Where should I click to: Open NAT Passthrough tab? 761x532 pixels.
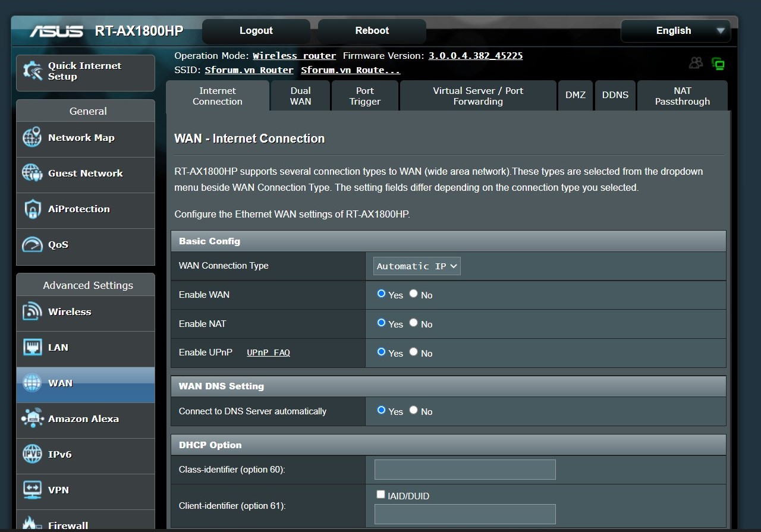(683, 96)
